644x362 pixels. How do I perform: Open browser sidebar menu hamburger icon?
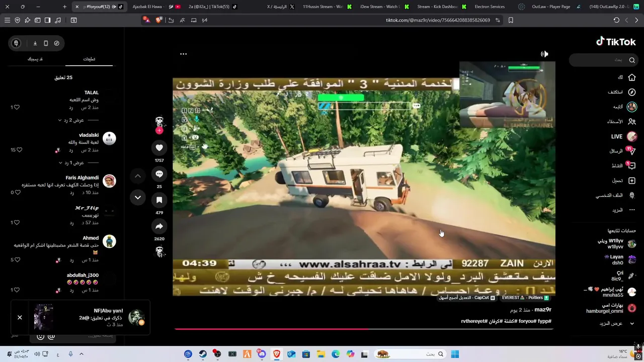pyautogui.click(x=7, y=20)
